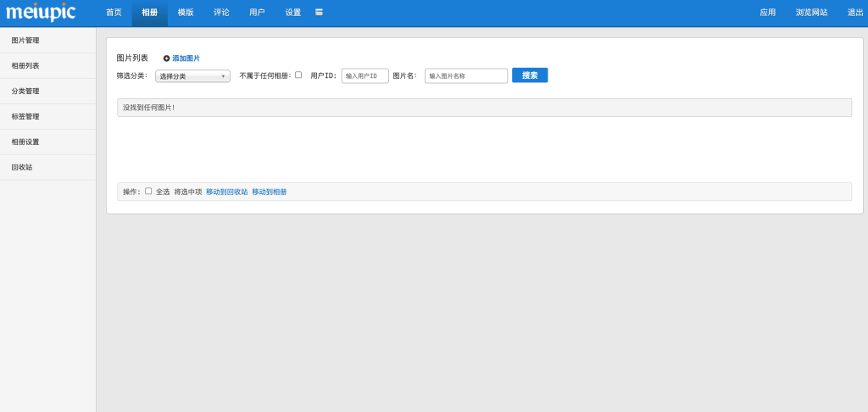
Task: Click the 图片列表 heading text
Action: tap(132, 58)
